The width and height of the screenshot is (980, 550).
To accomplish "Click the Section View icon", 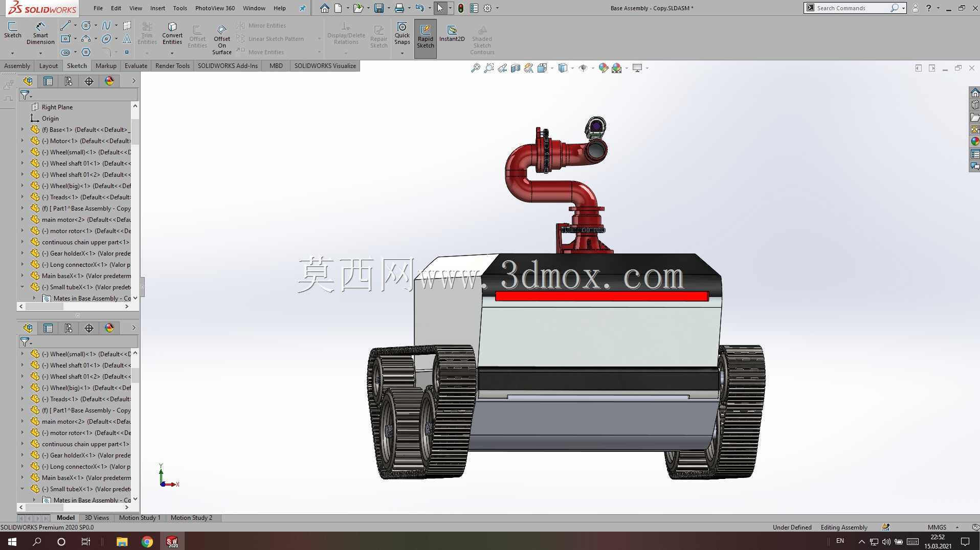I will [516, 68].
